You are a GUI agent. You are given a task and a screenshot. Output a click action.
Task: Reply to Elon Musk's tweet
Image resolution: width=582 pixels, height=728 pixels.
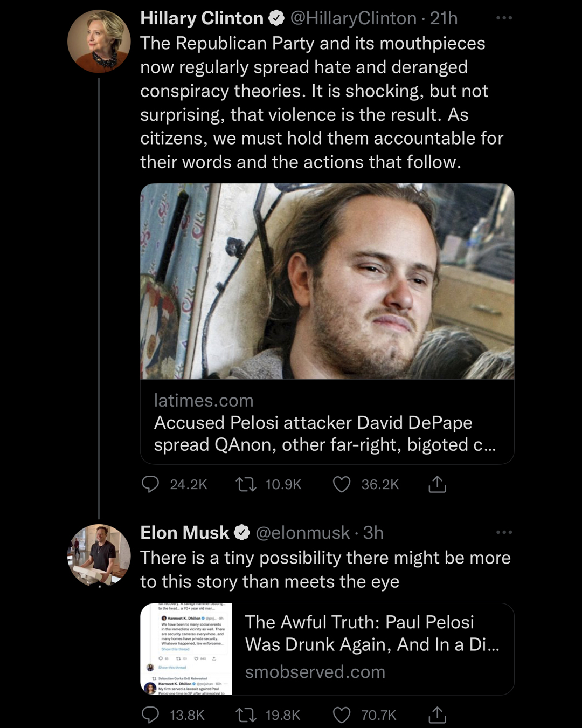coord(150,715)
